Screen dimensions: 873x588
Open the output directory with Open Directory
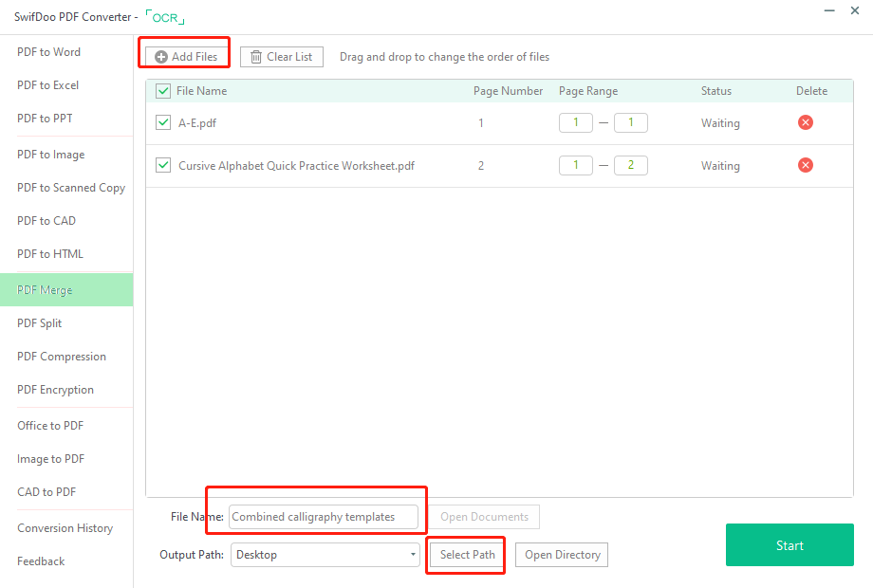pyautogui.click(x=562, y=555)
